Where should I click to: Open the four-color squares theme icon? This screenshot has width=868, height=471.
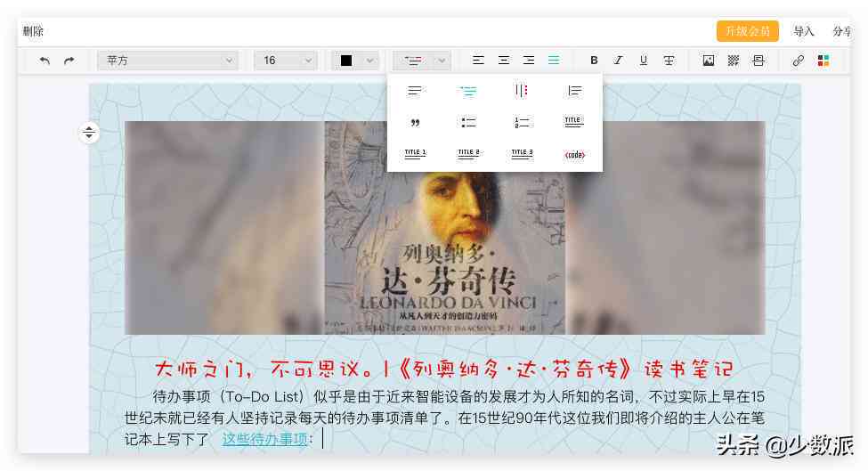click(x=823, y=61)
